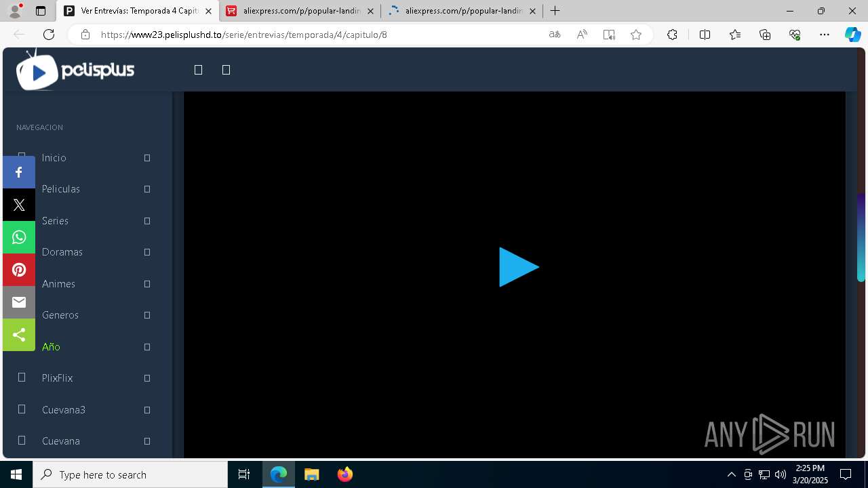Launch Firefox from taskbar
Image resolution: width=868 pixels, height=488 pixels.
345,474
